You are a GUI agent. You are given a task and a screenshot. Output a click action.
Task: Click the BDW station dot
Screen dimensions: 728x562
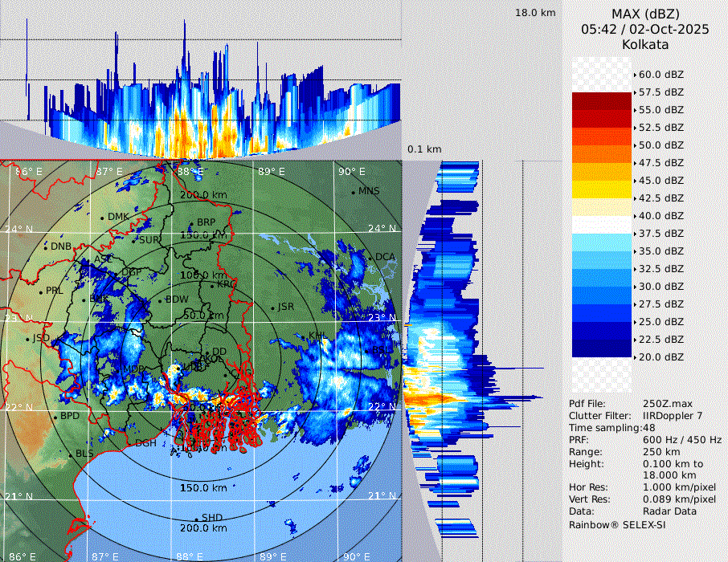[x=159, y=300]
